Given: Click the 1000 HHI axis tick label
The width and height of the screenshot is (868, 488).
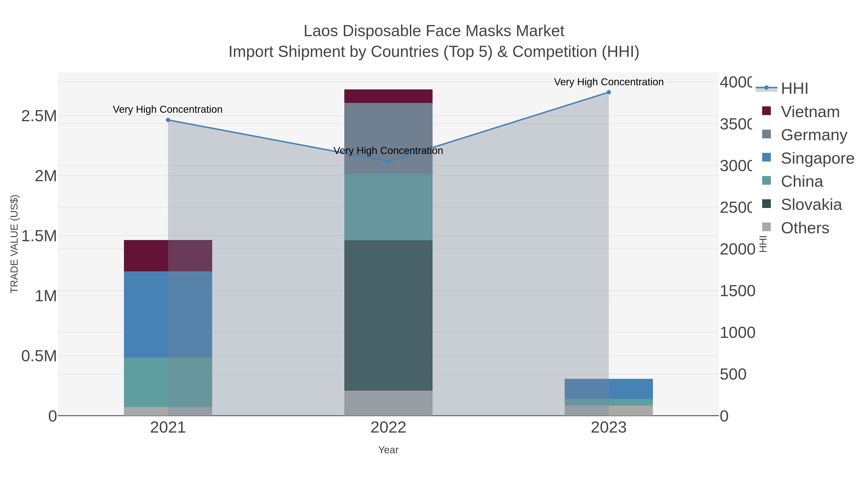Looking at the screenshot, I should pyautogui.click(x=738, y=333).
